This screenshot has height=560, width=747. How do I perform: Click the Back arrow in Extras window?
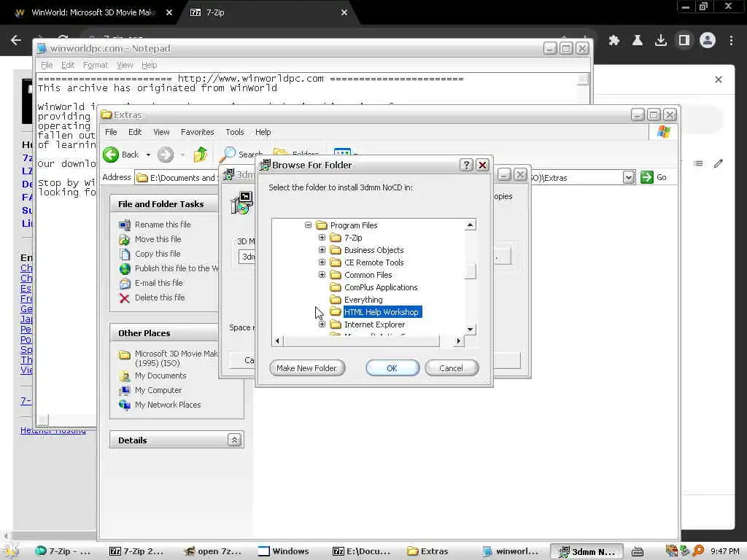[111, 155]
